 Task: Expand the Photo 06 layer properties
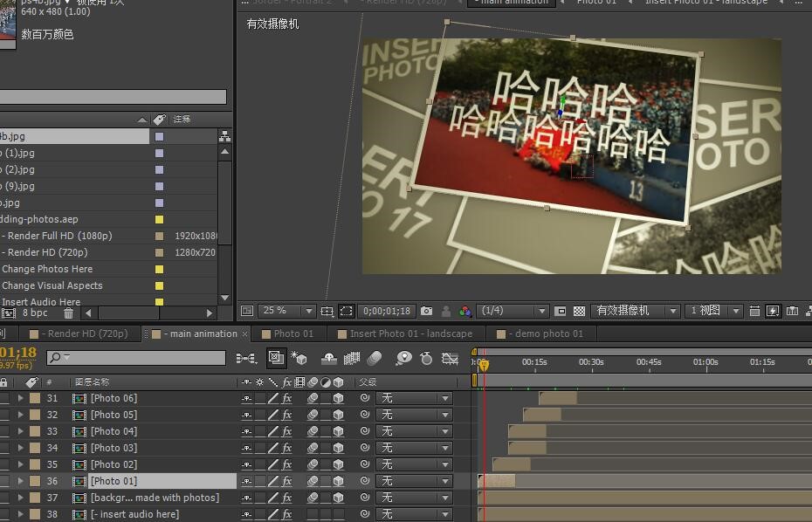tap(21, 398)
